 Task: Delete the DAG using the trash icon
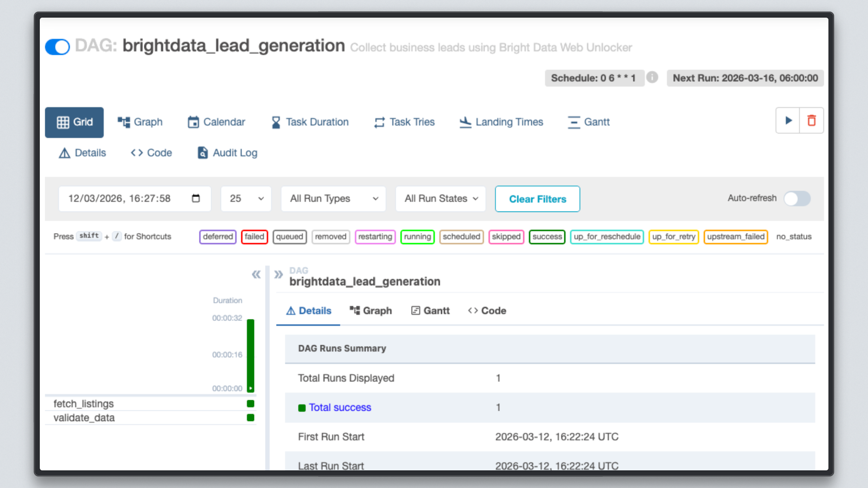click(x=811, y=120)
